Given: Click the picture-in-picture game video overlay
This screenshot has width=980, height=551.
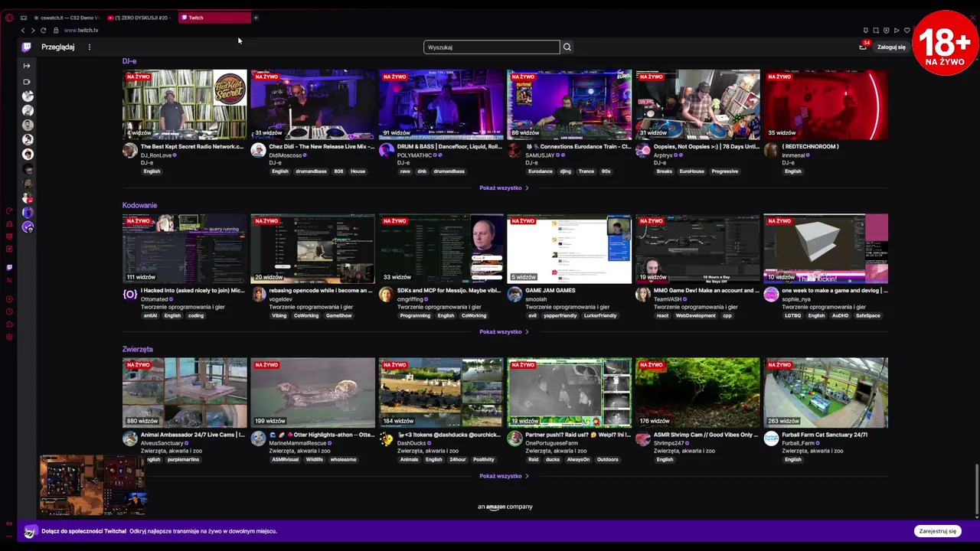Looking at the screenshot, I should [x=93, y=485].
